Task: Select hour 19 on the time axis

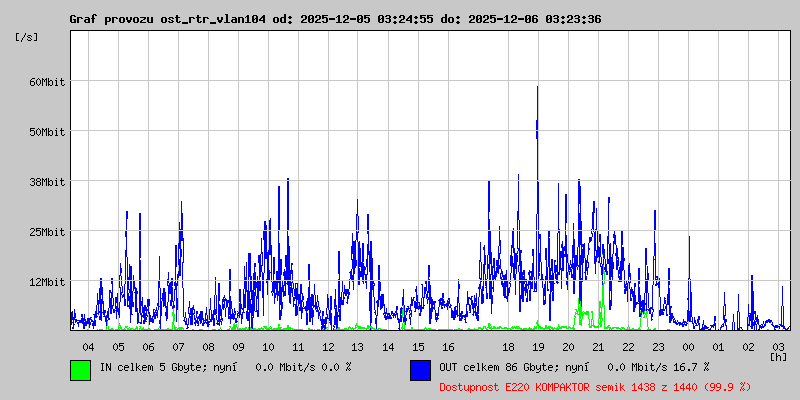Action: click(538, 346)
